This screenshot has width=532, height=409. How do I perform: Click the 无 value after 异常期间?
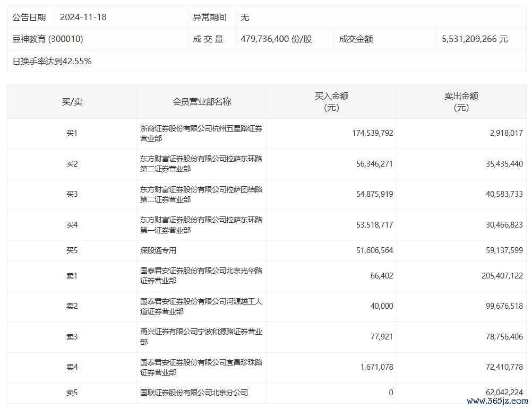245,18
